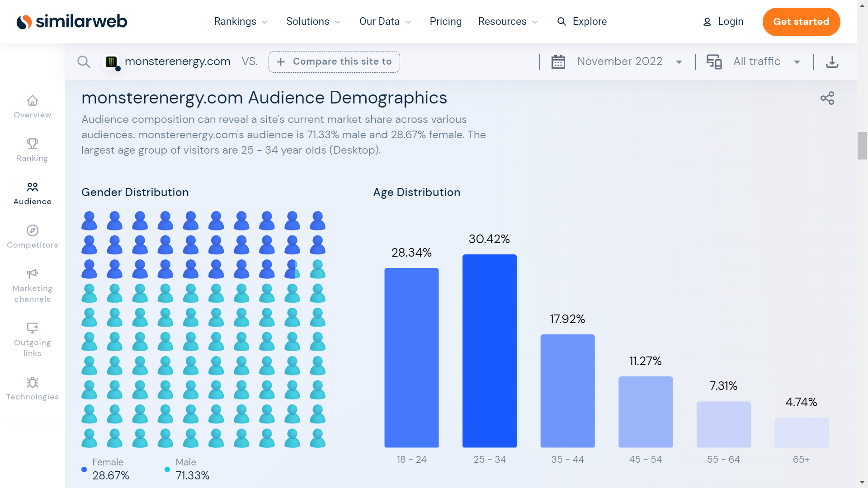Click the Female legend blue dot

[x=84, y=469]
